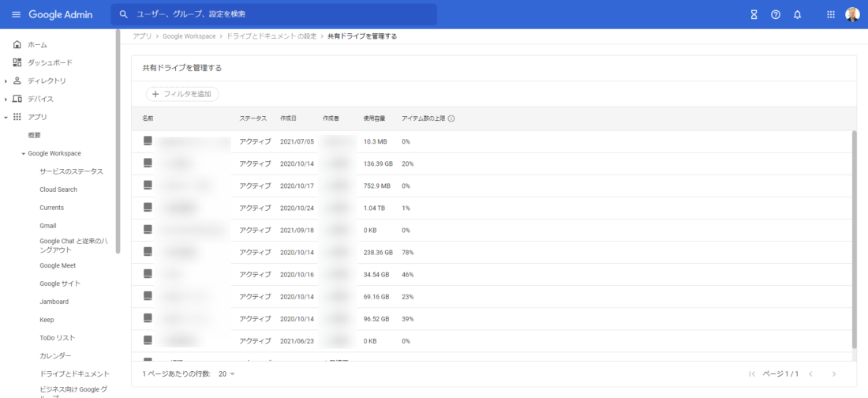Viewport: 868px width, 398px height.
Task: Open the rows per page dropdown
Action: [x=227, y=374]
